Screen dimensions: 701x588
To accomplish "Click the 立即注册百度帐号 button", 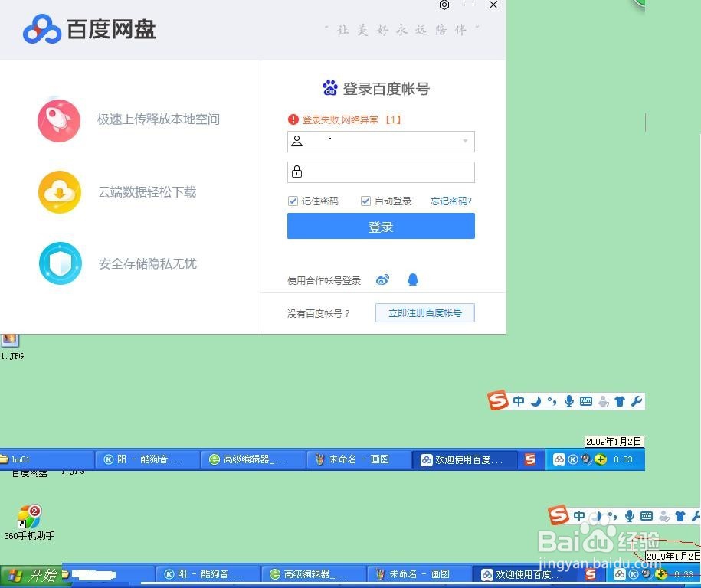I will coord(424,312).
